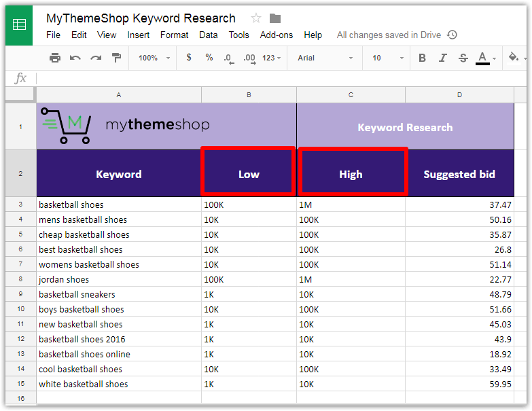This screenshot has width=532, height=411.
Task: Select the suggested bid 37.47 cell
Action: click(459, 204)
